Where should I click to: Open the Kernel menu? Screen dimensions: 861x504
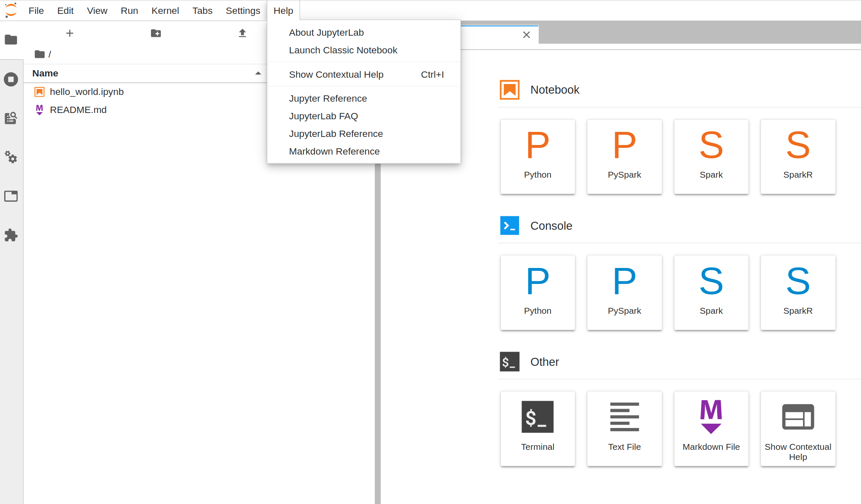pos(165,10)
